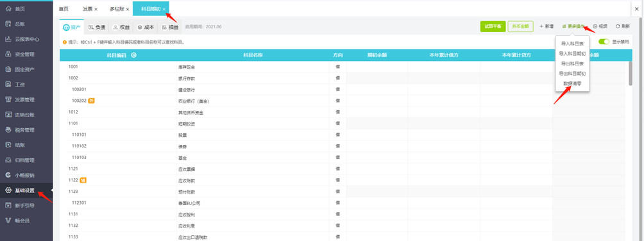Click the 外币金额 button
644x241 pixels.
(x=520, y=26)
